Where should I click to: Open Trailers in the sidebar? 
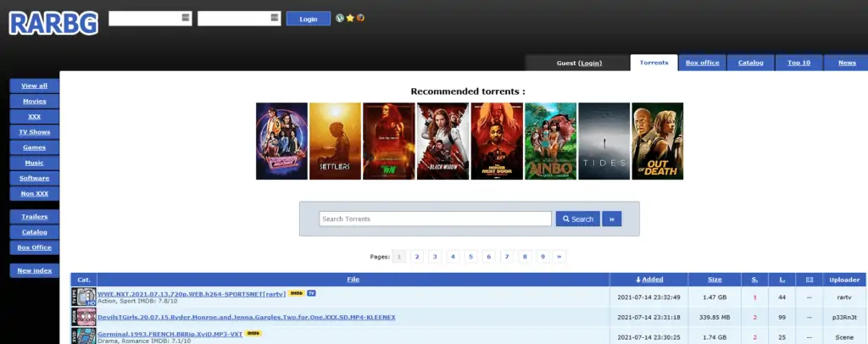[34, 217]
